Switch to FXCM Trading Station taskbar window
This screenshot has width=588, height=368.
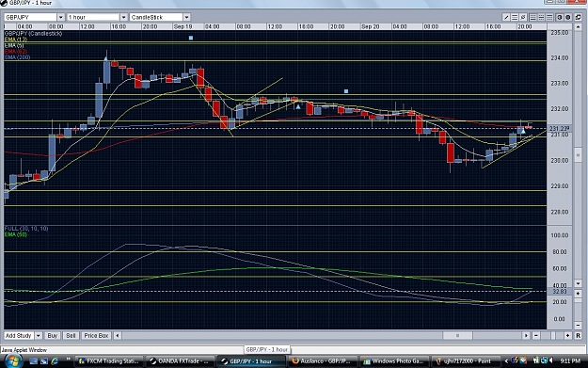click(x=109, y=361)
